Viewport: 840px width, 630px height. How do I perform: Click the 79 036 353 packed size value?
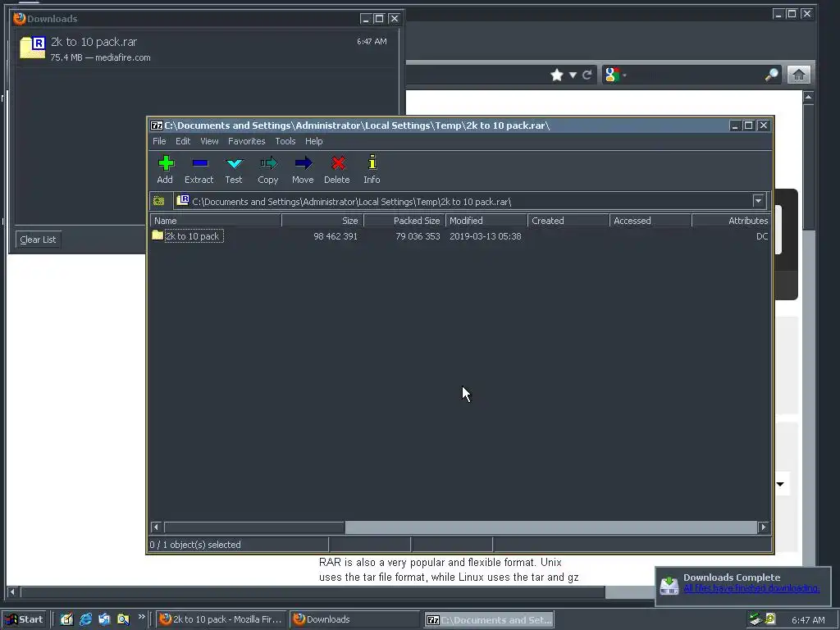tap(418, 236)
